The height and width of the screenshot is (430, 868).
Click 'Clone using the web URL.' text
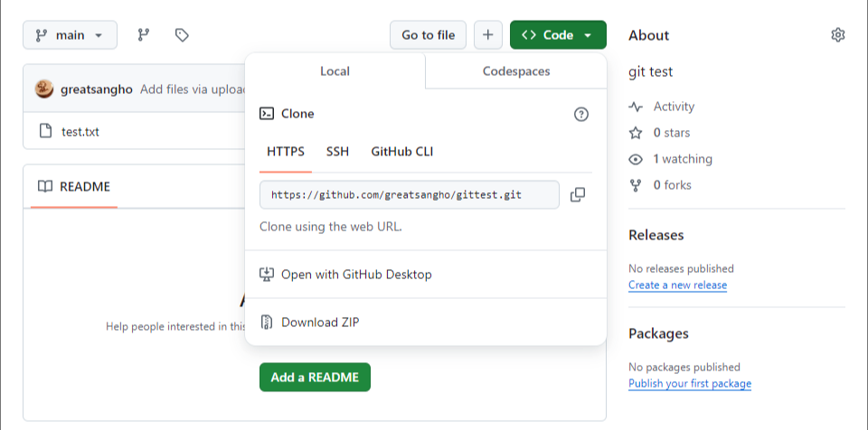(331, 227)
